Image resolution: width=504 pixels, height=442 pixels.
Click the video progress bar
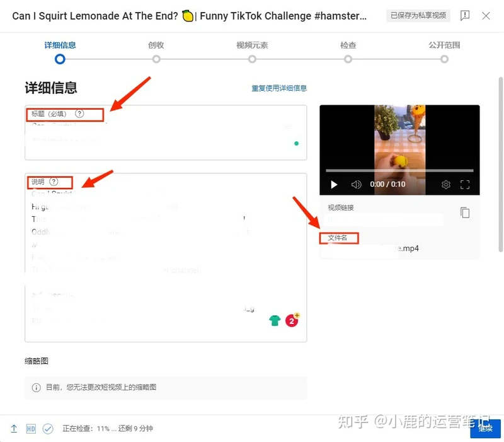399,170
